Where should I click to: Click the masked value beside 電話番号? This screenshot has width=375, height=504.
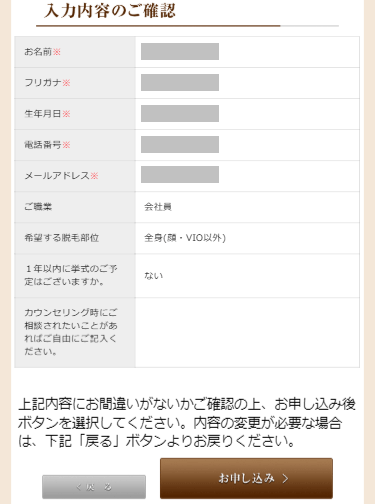click(x=180, y=144)
